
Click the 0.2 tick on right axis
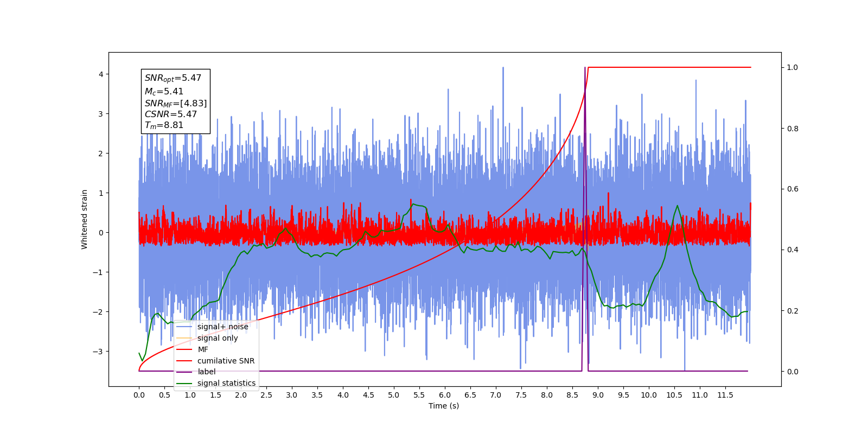pos(793,311)
